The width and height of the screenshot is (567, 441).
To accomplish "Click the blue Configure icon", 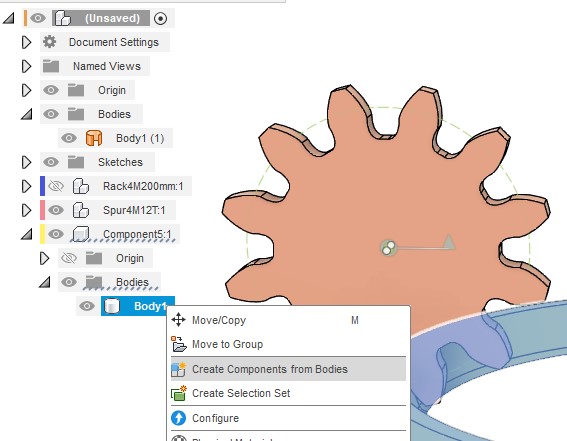I will (x=178, y=418).
